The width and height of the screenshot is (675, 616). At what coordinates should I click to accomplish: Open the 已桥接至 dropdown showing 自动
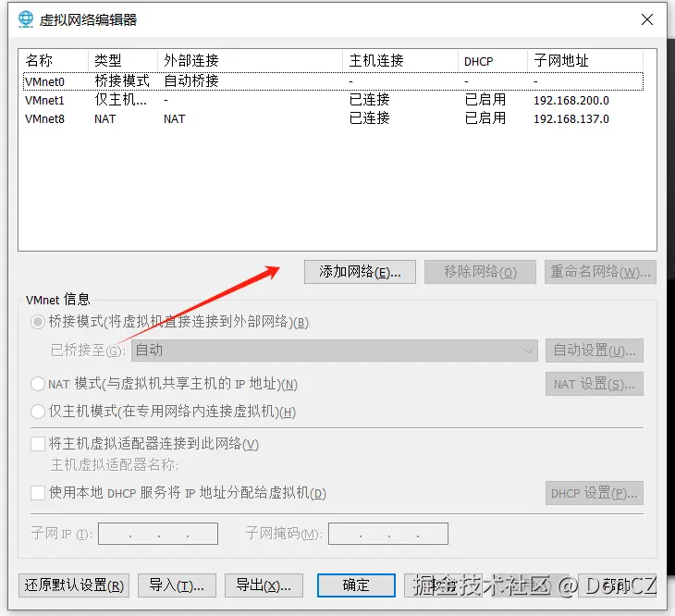(335, 351)
